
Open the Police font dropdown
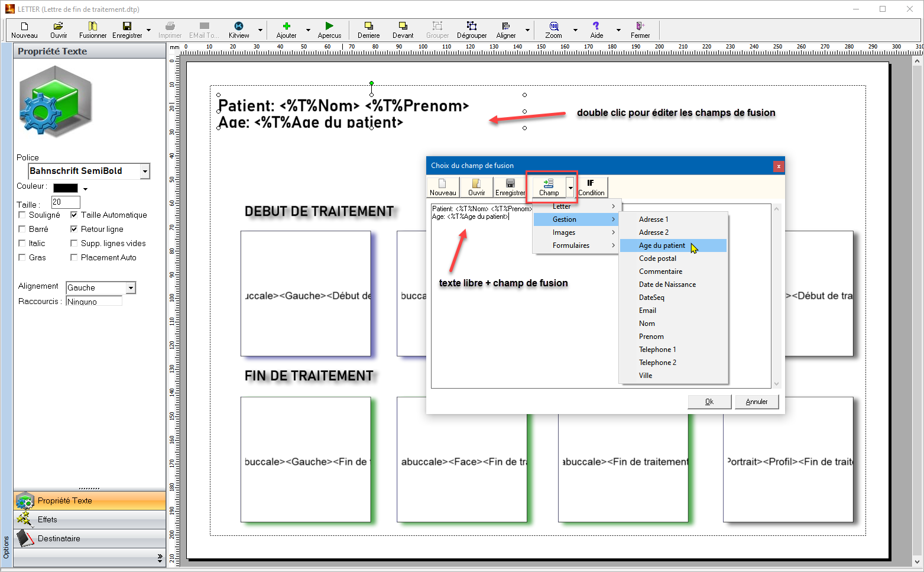point(145,171)
